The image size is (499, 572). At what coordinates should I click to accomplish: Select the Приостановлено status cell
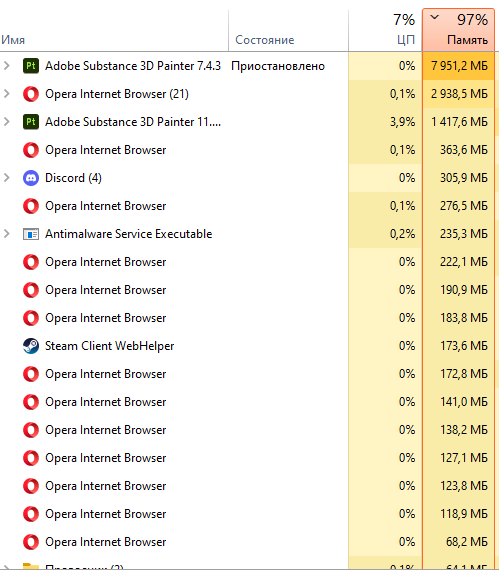click(278, 66)
